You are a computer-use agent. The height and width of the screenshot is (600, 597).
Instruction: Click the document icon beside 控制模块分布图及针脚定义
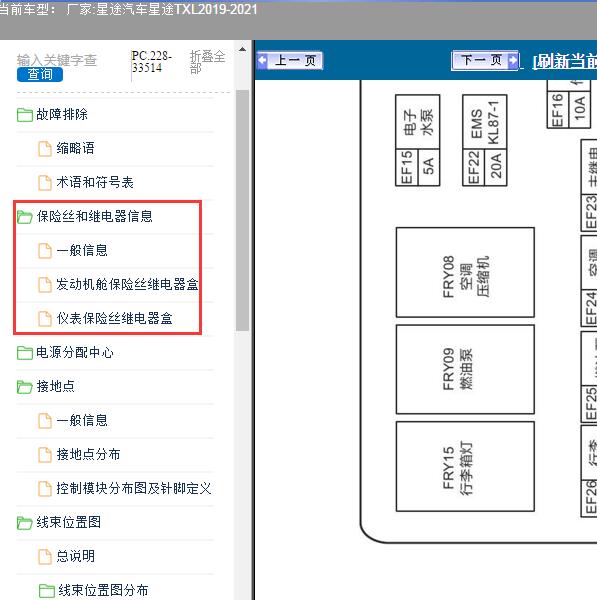pos(45,489)
